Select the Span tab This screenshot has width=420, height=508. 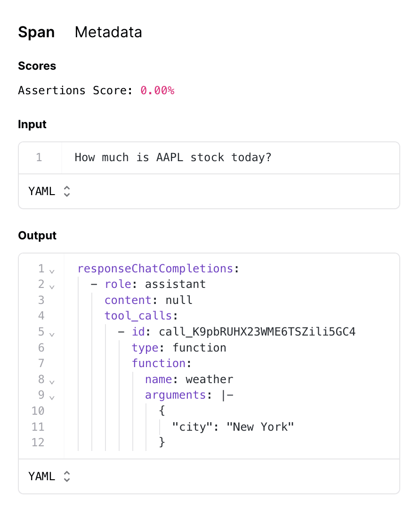pos(36,32)
